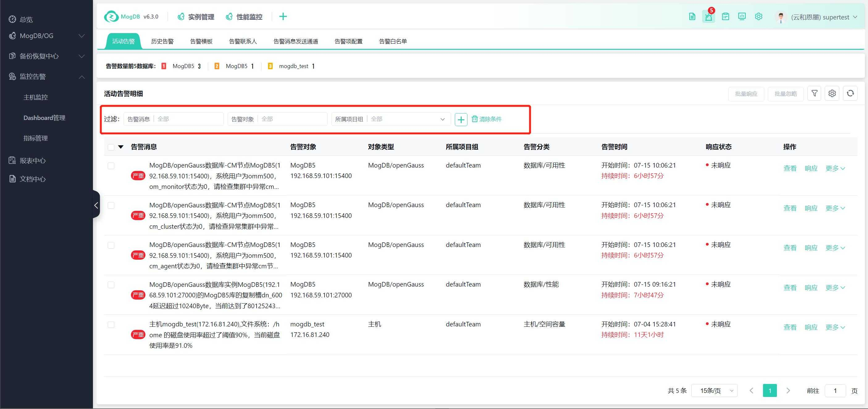Switch to the 告警白名单 tab
Viewport: 868px width, 409px height.
click(393, 41)
